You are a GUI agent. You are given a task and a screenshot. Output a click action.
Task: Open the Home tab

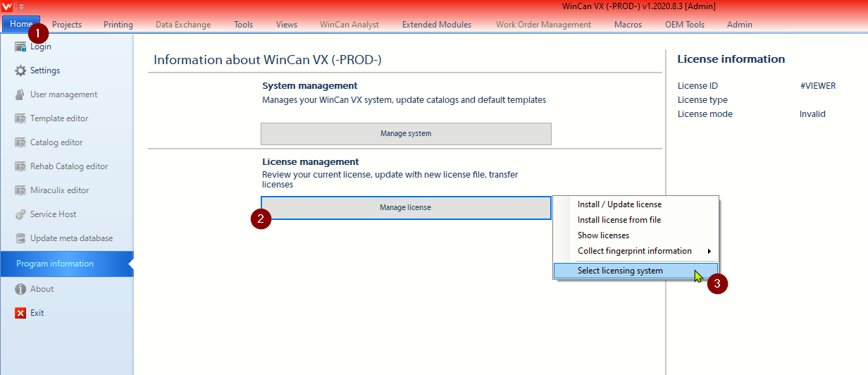click(x=21, y=24)
